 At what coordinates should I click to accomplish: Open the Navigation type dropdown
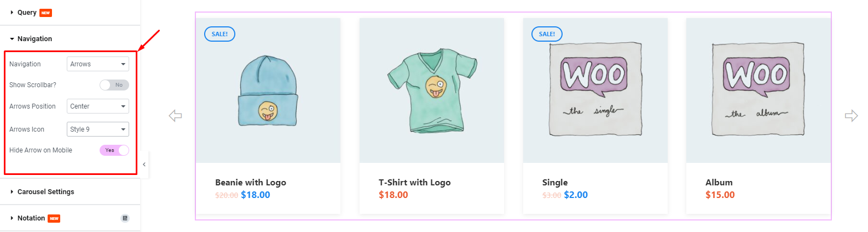98,64
